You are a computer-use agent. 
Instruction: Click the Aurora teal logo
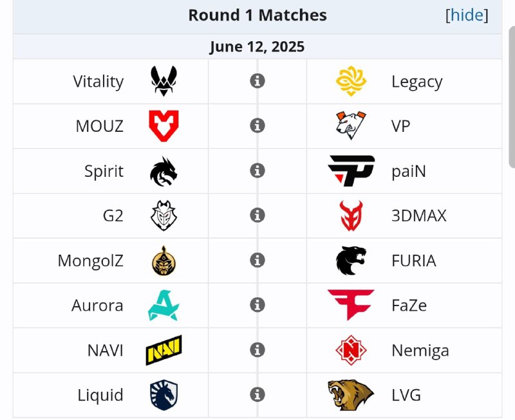(x=164, y=305)
